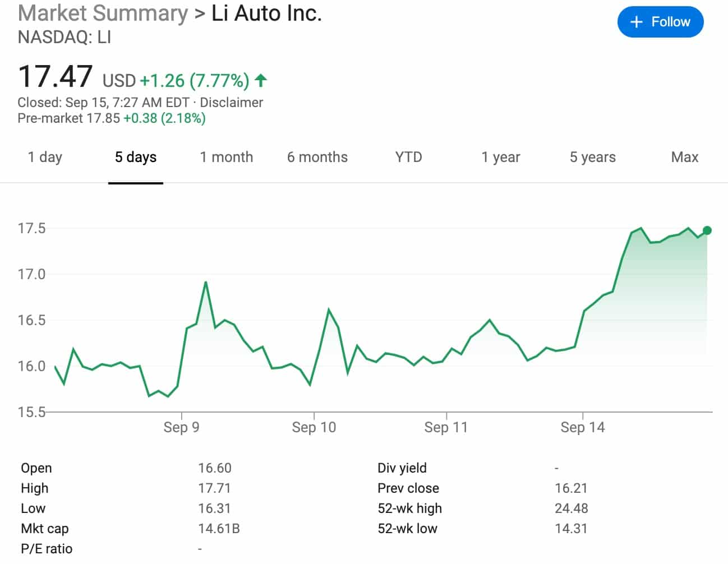Click the chart peak near 16.92 on Sep 9
This screenshot has width=728, height=564.
tap(205, 281)
